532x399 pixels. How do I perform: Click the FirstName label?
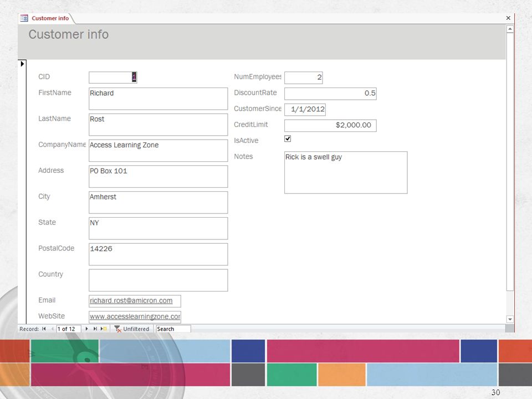(55, 93)
